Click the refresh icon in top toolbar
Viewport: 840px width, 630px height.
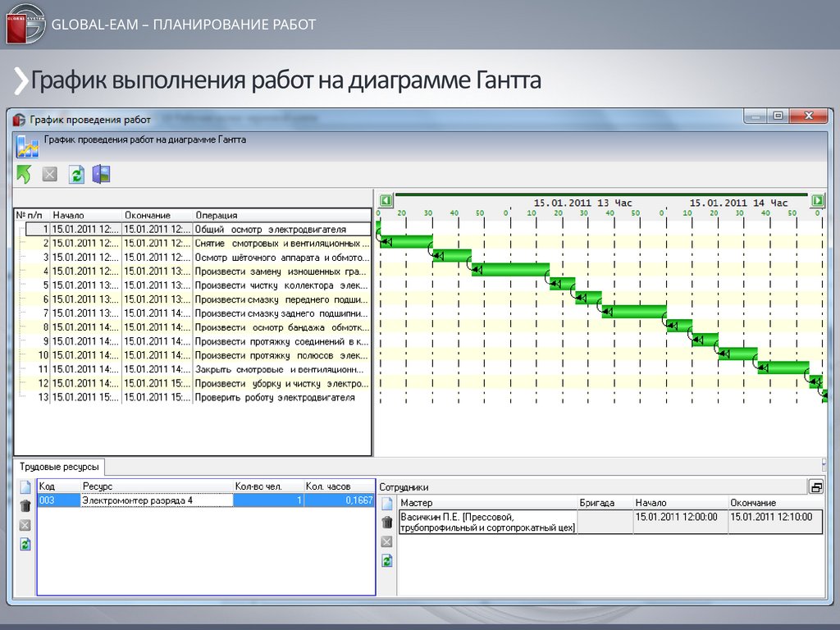(x=76, y=174)
